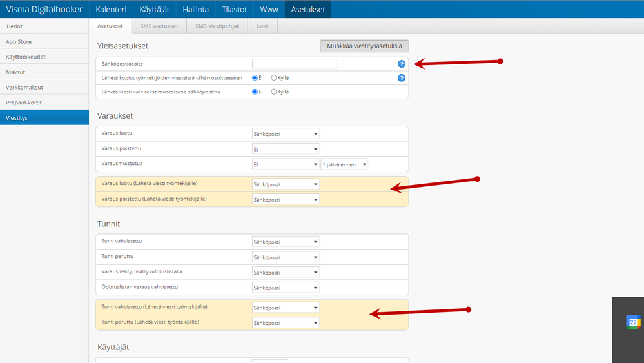Switch to the SMS-viestipohjat tab

217,26
